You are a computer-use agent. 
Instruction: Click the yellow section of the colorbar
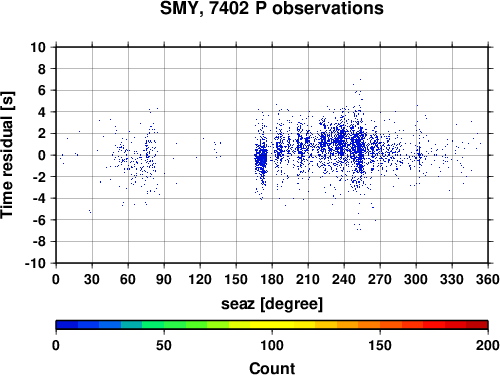(x=272, y=325)
